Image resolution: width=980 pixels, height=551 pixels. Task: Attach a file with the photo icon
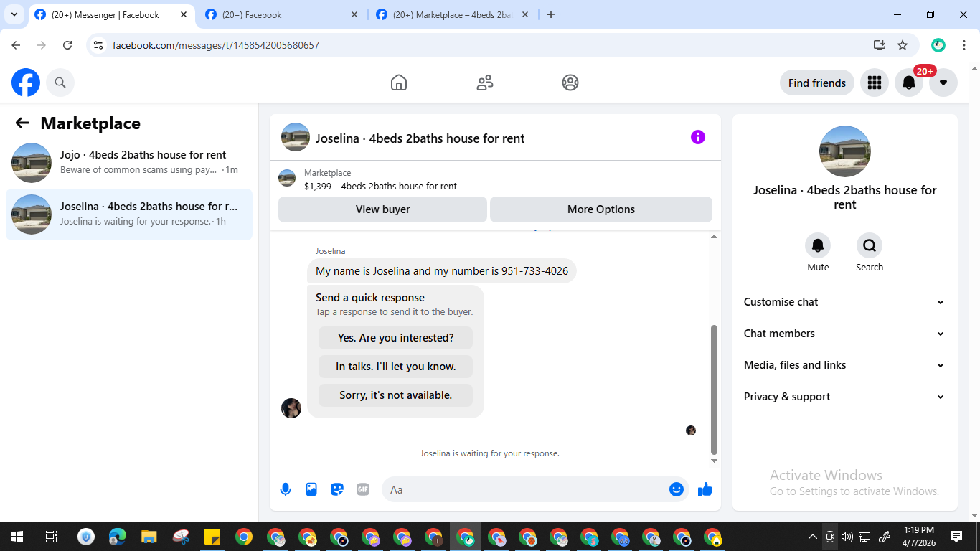click(x=311, y=489)
